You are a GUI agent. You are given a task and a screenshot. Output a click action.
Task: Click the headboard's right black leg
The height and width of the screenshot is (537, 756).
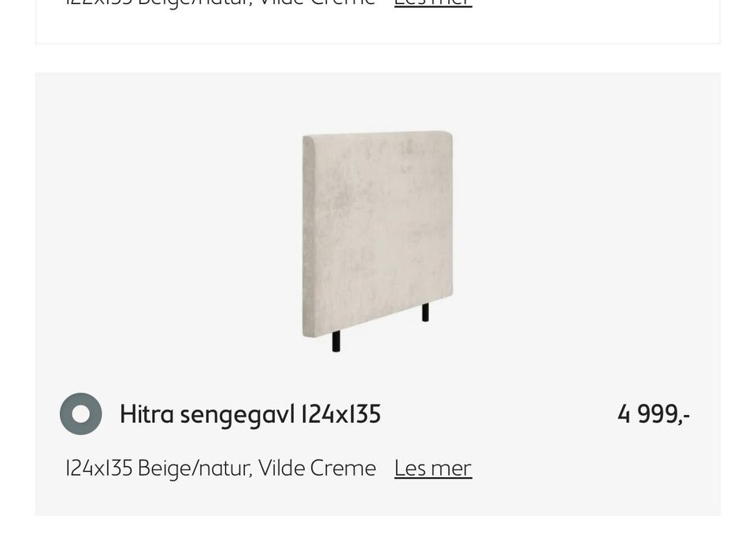click(x=425, y=313)
